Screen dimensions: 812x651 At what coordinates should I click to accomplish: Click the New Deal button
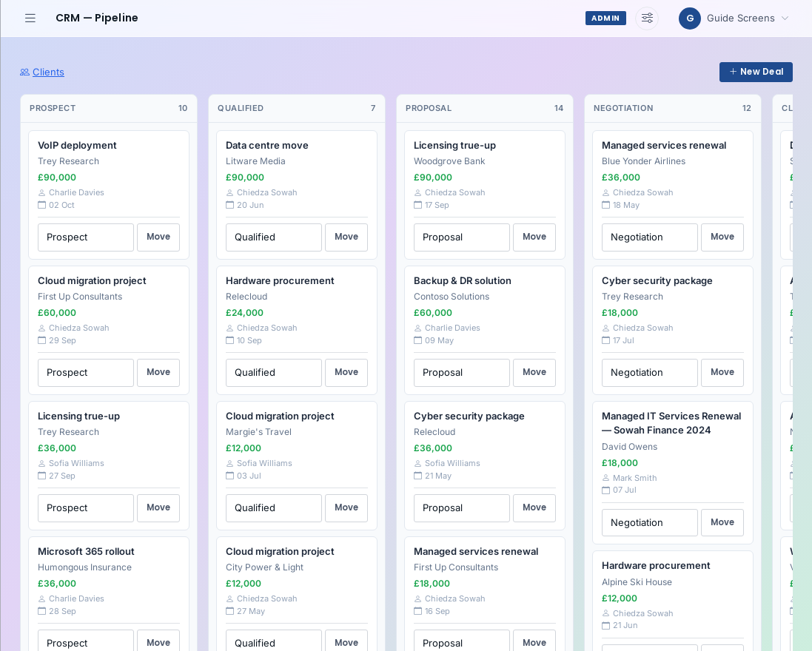(756, 72)
